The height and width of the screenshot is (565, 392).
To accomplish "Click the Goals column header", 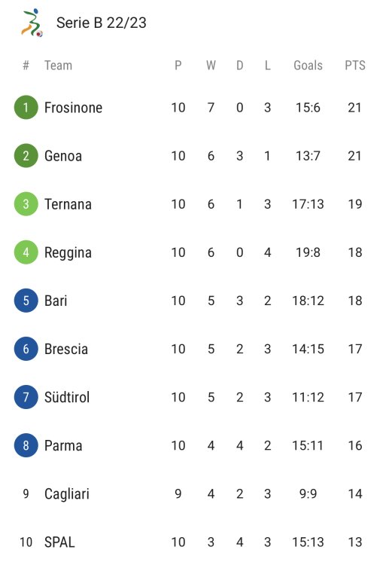I will tap(308, 66).
